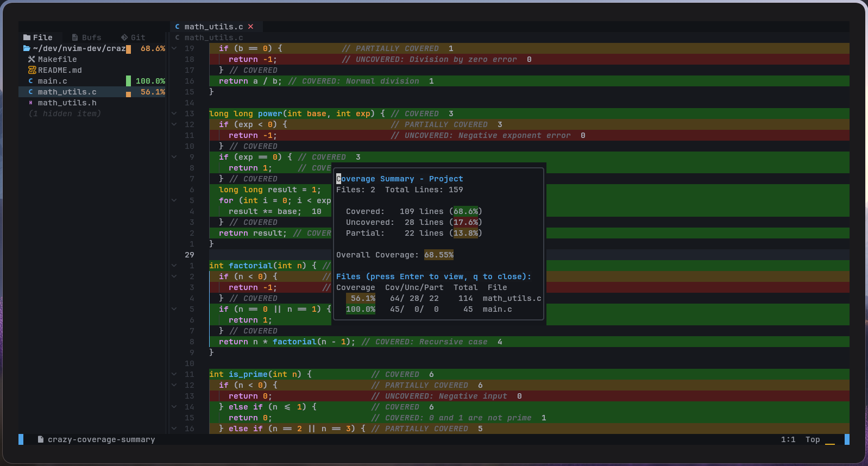Click 68.6% coverage of root folder
This screenshot has width=868, height=466.
(153, 48)
